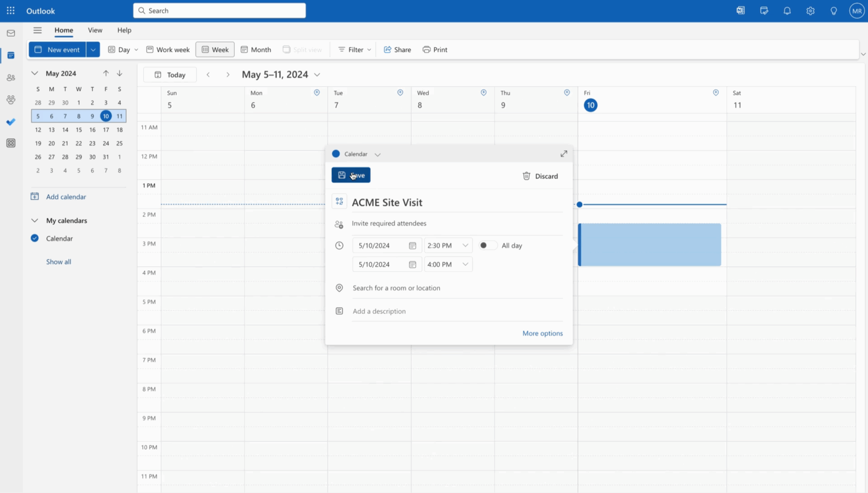
Task: Click the More options link
Action: (x=542, y=333)
